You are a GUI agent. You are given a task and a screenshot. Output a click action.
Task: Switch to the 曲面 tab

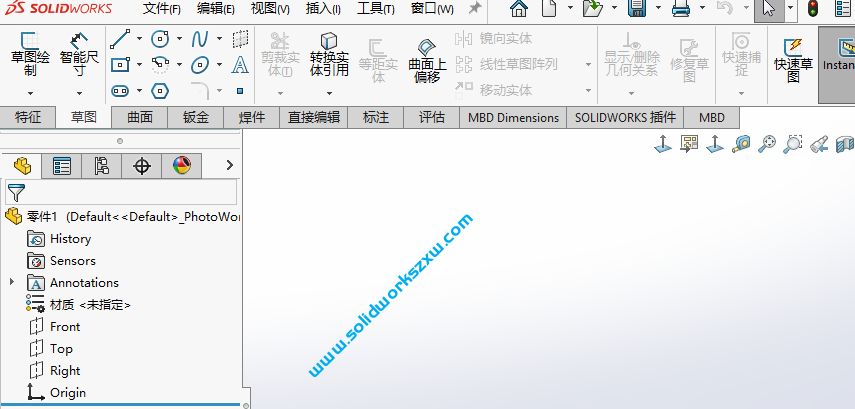[140, 117]
